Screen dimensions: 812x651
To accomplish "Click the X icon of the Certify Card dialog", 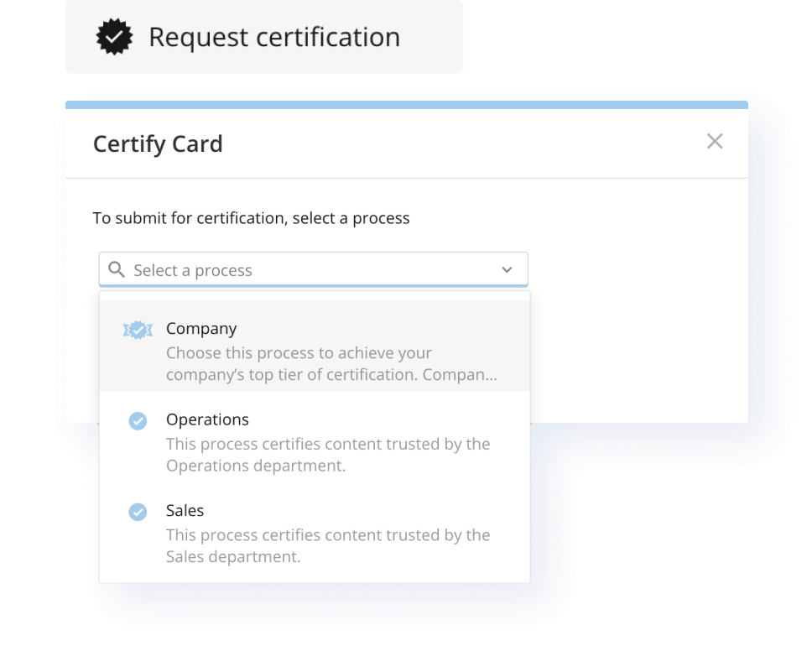I will tap(715, 141).
